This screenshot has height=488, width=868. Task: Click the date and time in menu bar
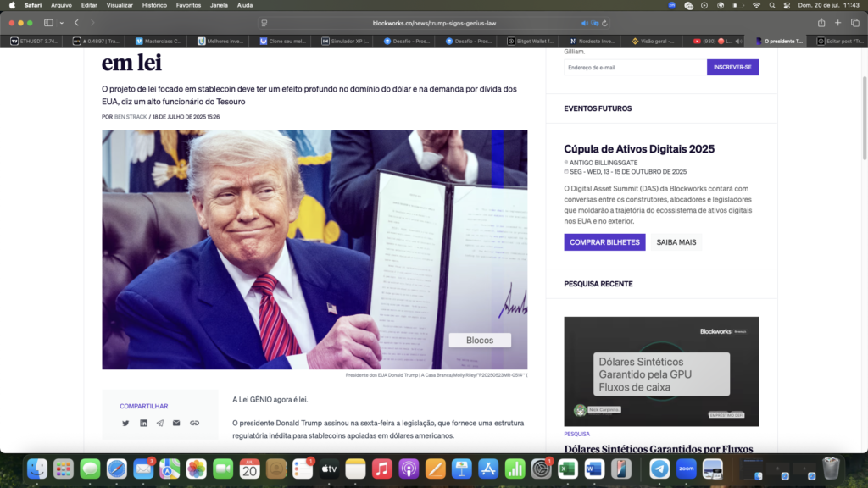point(829,6)
